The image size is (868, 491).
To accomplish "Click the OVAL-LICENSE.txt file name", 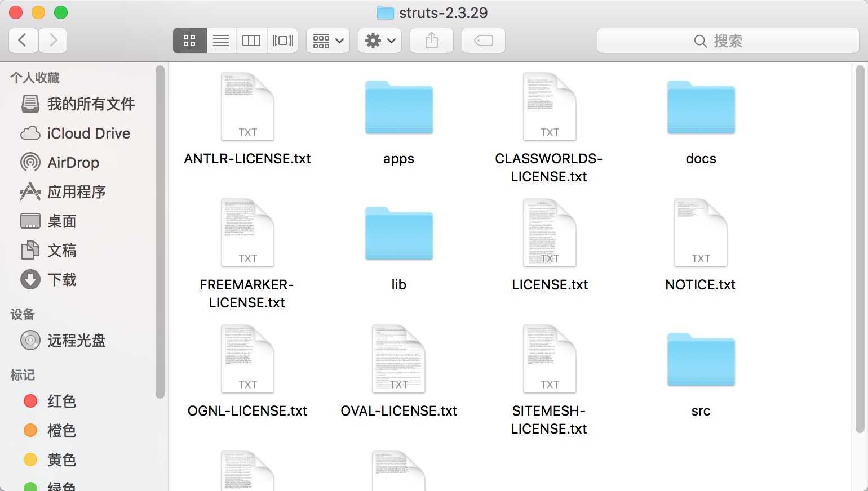I will (x=399, y=411).
